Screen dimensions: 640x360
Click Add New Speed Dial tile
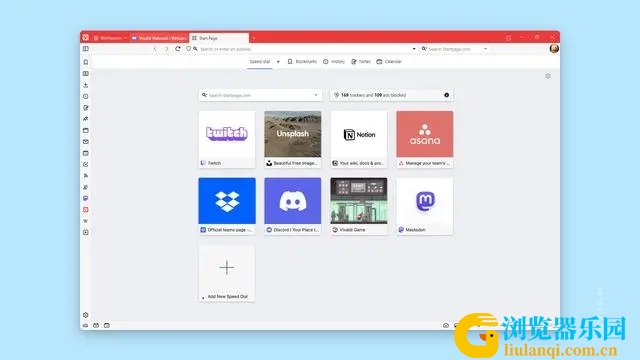[227, 273]
